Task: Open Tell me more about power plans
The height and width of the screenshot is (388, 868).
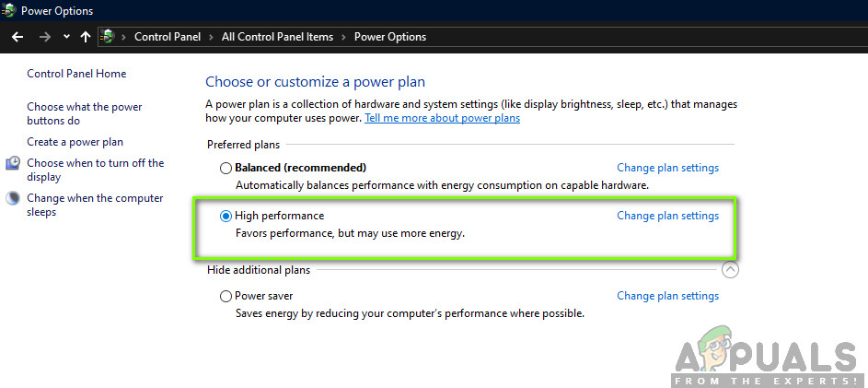Action: coord(442,118)
